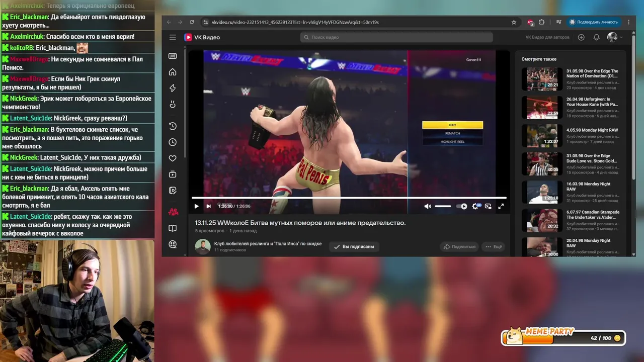Open the browser extensions puzzle icon
The image size is (644, 362).
tap(542, 22)
